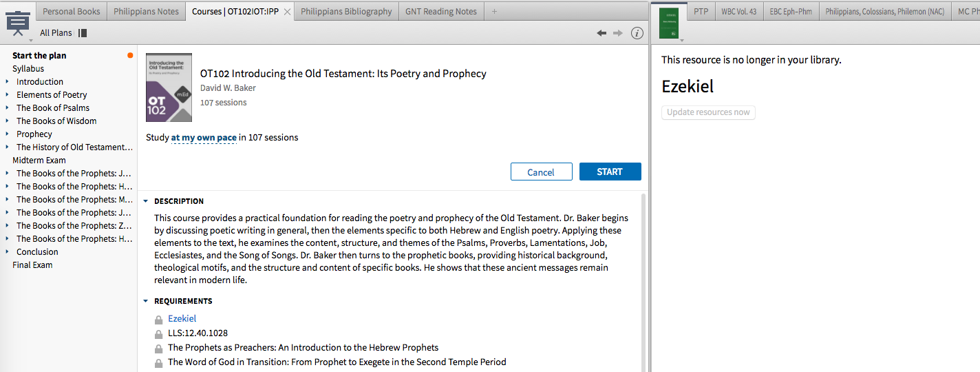Click The Word of God in Transition requirement
This screenshot has height=372, width=980.
point(337,362)
